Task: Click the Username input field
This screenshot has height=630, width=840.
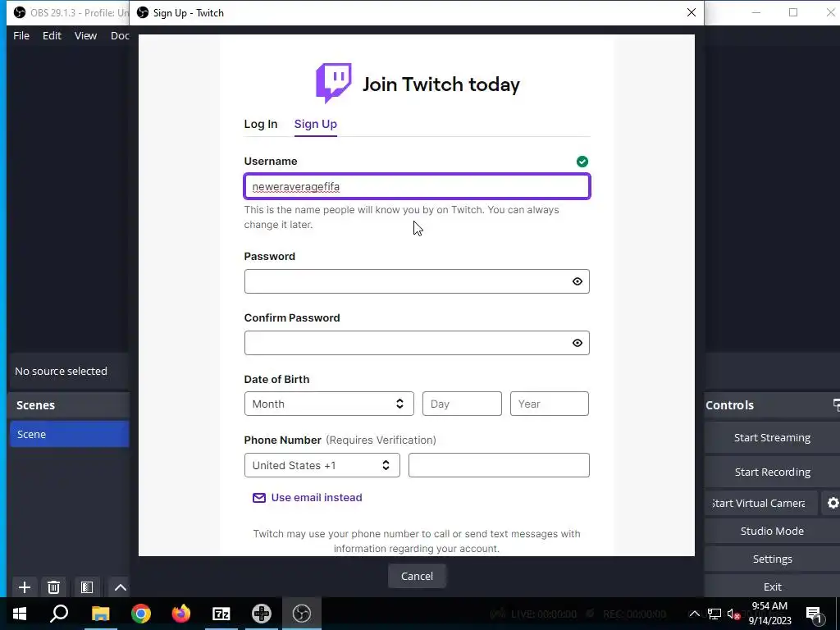Action: coord(417,186)
